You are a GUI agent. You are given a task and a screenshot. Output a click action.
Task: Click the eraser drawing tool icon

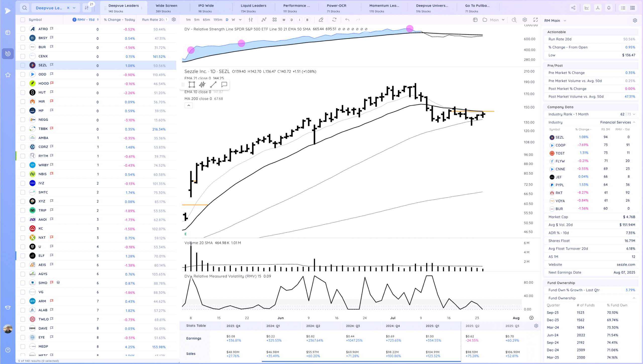(x=321, y=20)
